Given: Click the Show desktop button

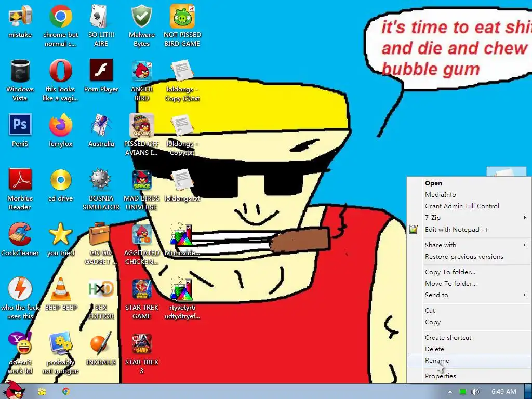Looking at the screenshot, I should coord(528,392).
